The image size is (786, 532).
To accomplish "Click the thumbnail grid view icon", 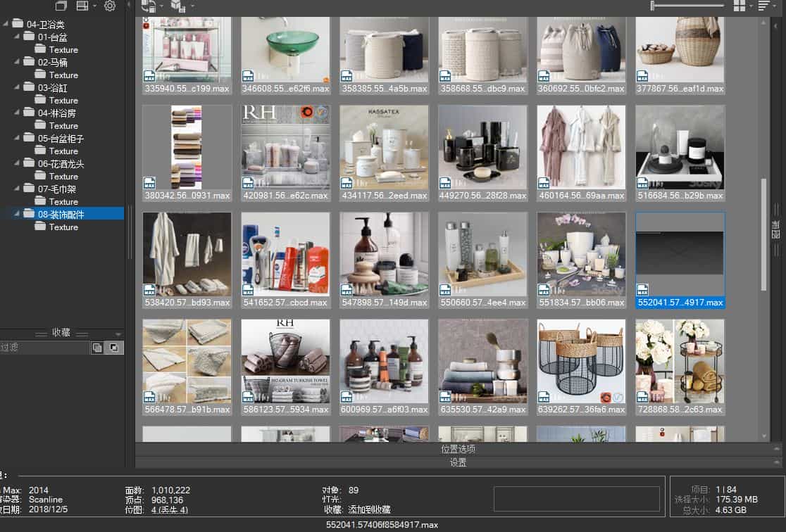I will click(x=740, y=6).
